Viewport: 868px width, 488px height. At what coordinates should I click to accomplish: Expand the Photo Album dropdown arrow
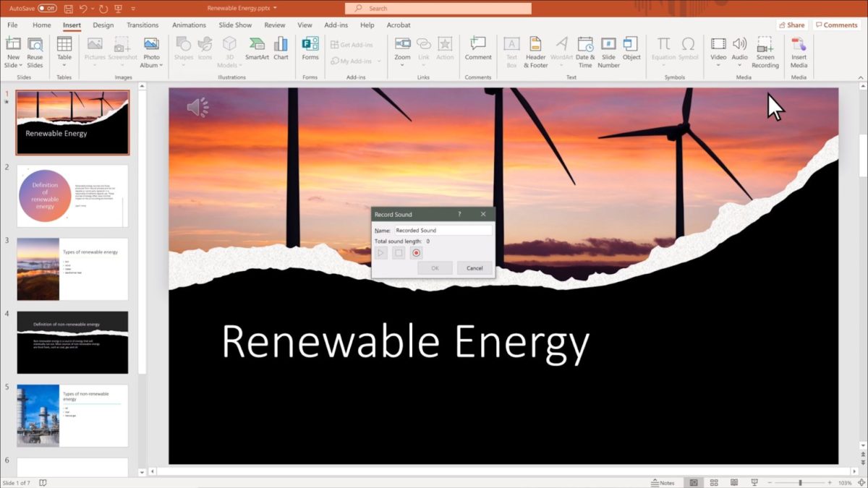161,66
